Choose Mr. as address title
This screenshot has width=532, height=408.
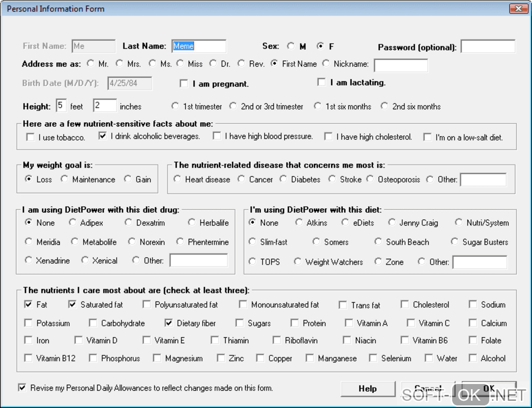coord(90,64)
